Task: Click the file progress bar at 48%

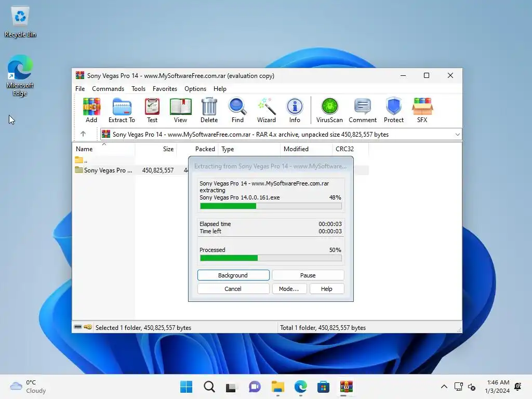Action: 271,206
